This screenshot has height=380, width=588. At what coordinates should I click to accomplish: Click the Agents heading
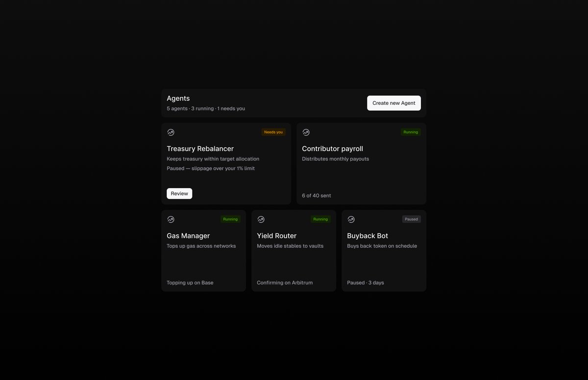tap(178, 98)
